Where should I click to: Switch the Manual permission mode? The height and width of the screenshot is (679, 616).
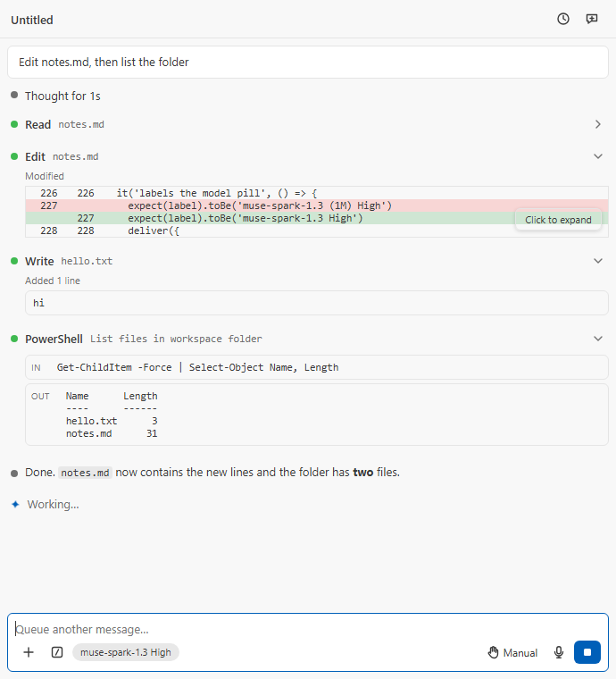point(512,652)
